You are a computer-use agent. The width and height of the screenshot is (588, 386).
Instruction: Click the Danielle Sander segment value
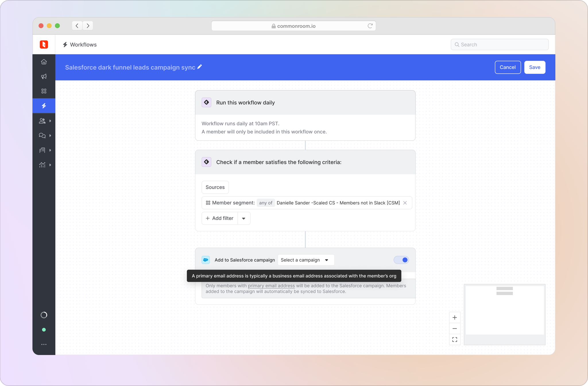click(338, 203)
